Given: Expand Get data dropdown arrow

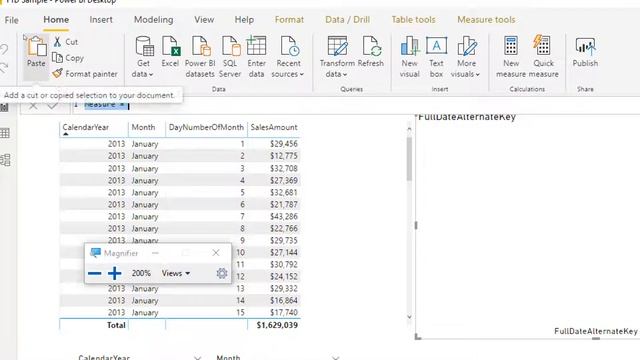Looking at the screenshot, I should point(151,75).
